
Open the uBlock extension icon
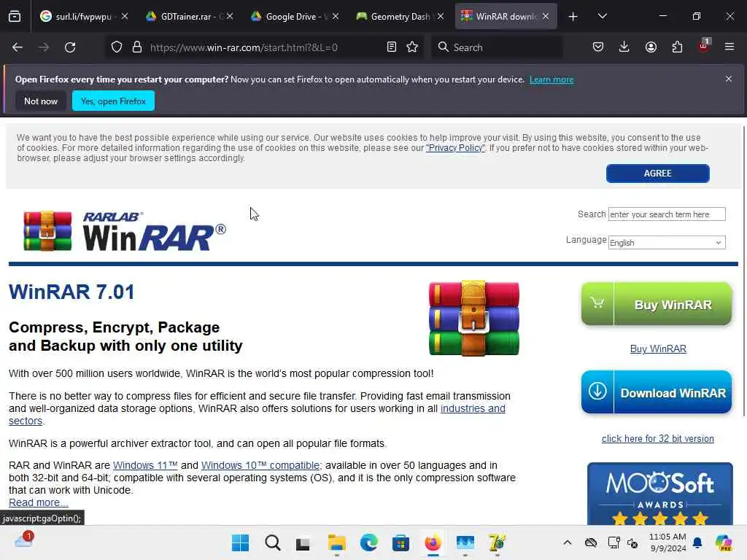tap(704, 46)
